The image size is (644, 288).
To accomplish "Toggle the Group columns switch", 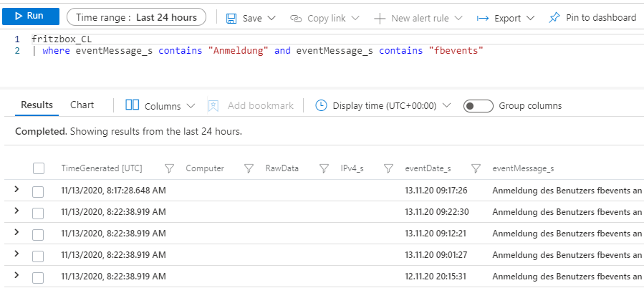I will pyautogui.click(x=479, y=106).
